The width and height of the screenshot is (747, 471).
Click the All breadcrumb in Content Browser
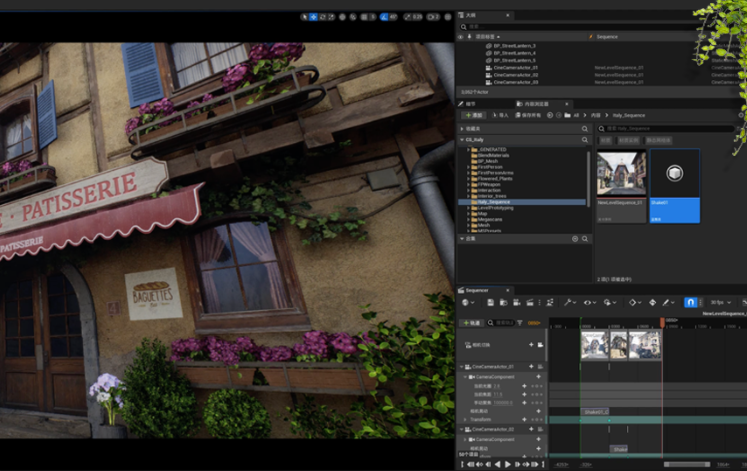(x=576, y=115)
